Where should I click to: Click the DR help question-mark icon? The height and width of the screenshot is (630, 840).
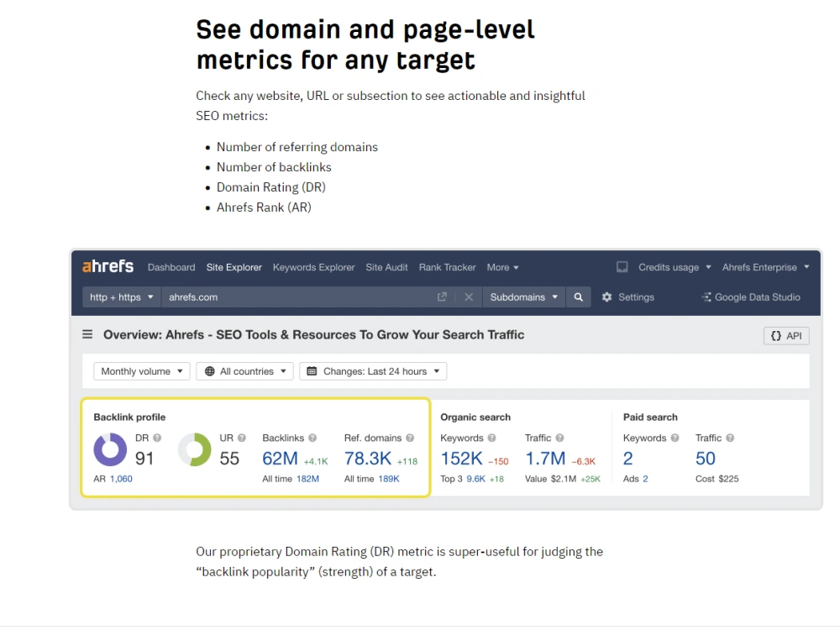point(157,438)
